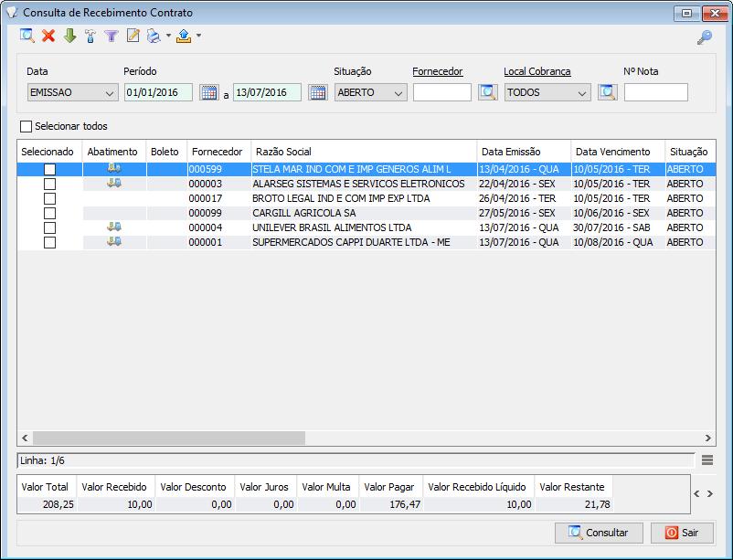Open calendar picker for period start date
Screen dimensions: 733x560
(209, 92)
